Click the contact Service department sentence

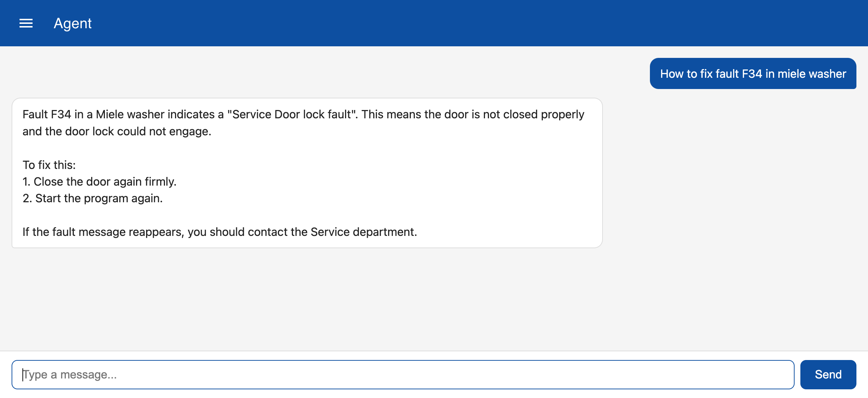220,232
